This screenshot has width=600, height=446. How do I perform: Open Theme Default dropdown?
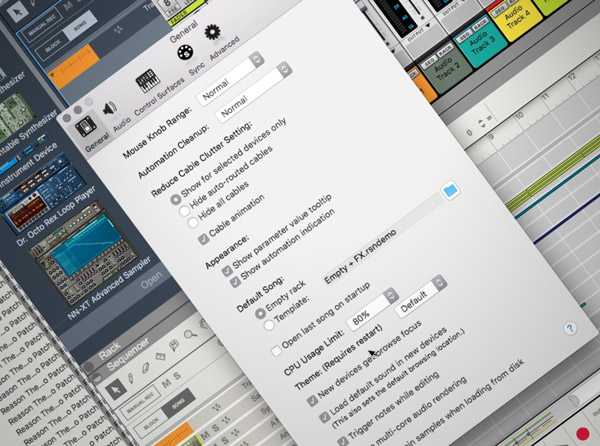pyautogui.click(x=421, y=296)
